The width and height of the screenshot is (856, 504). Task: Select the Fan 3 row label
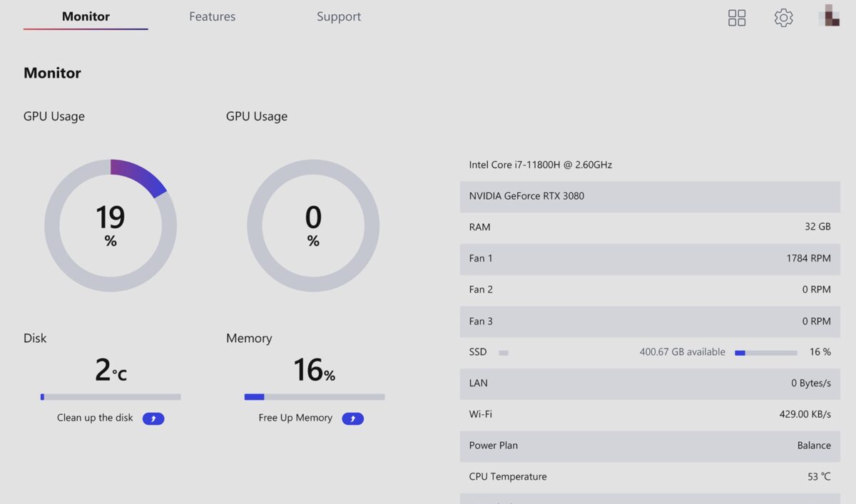(481, 321)
